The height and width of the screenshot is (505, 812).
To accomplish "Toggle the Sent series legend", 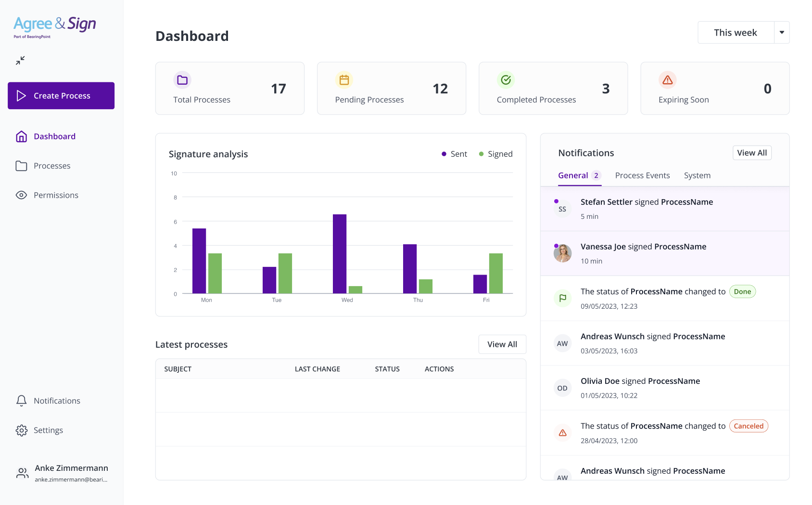I will pos(454,154).
